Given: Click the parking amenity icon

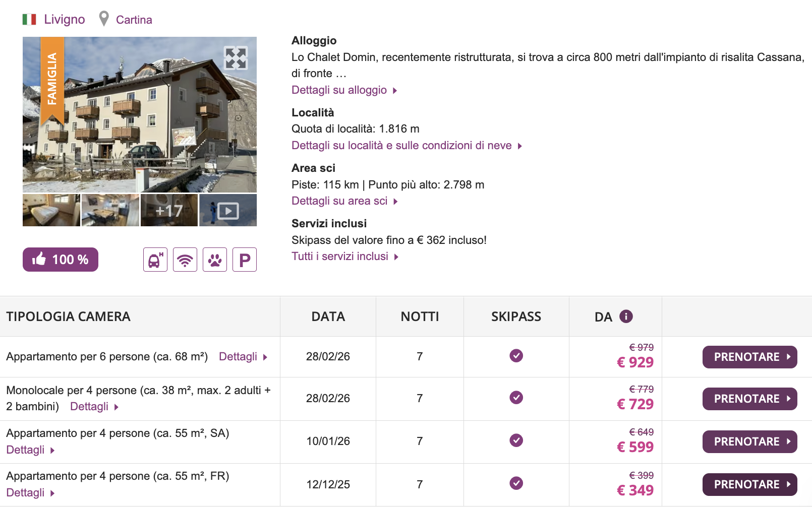Looking at the screenshot, I should (244, 260).
